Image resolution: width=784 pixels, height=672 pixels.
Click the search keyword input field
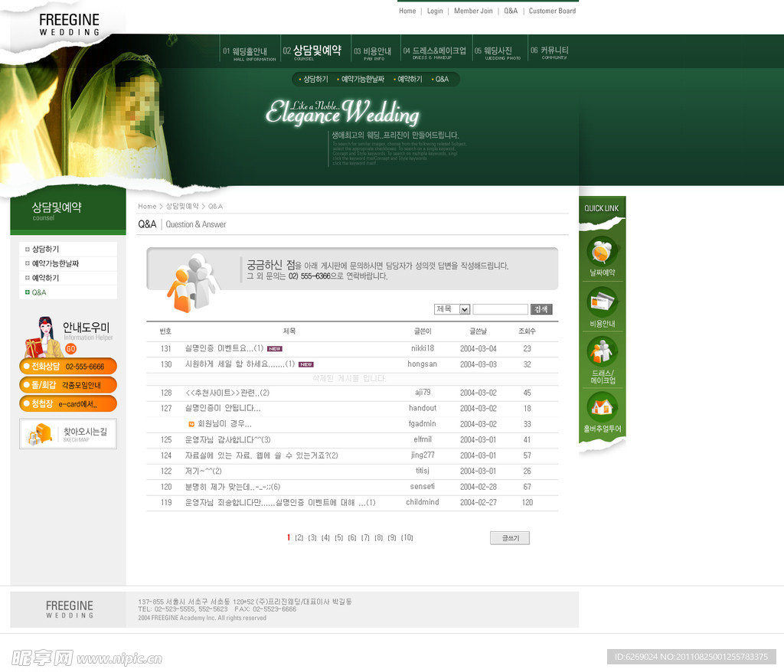(500, 309)
